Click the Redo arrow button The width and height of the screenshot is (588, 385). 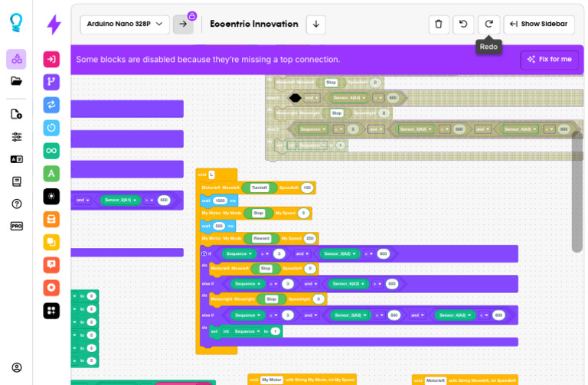[488, 24]
